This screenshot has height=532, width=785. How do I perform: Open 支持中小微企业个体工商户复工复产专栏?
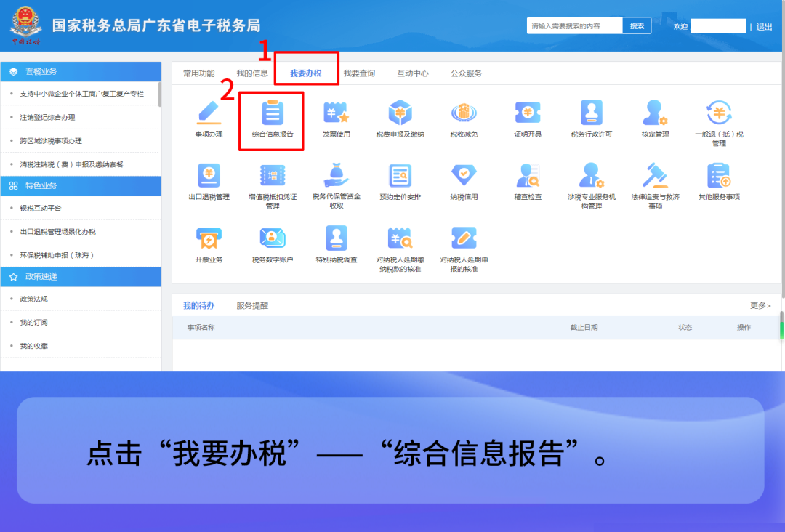[81, 94]
